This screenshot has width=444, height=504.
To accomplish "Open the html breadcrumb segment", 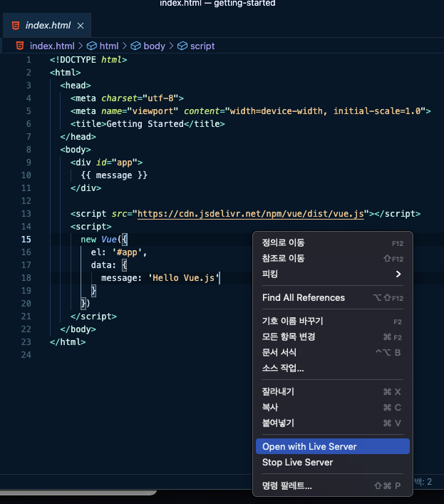I will 109,46.
